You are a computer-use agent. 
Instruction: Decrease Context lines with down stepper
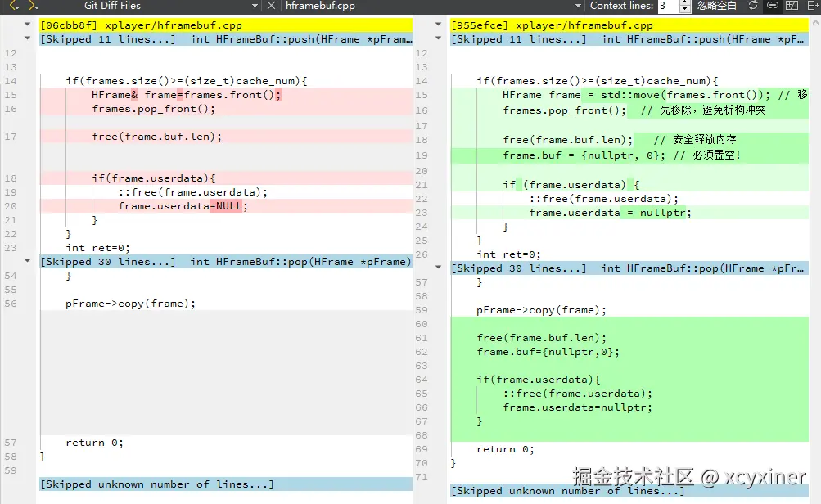coord(685,10)
